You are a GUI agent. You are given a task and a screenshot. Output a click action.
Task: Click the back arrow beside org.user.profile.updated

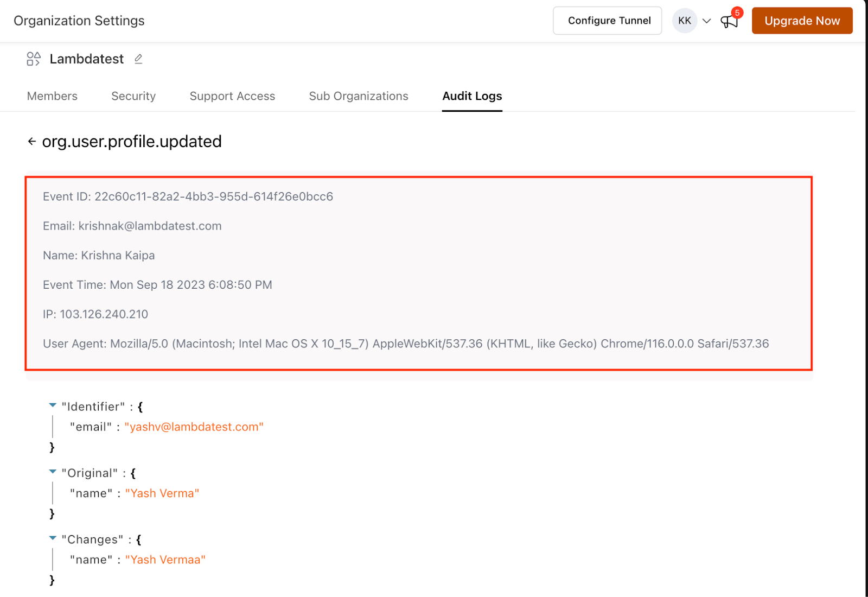pos(32,142)
